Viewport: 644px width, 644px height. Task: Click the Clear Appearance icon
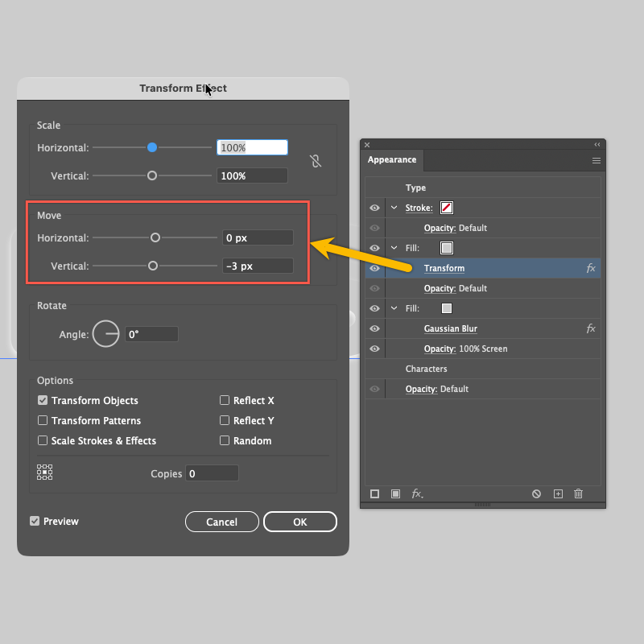pyautogui.click(x=537, y=493)
